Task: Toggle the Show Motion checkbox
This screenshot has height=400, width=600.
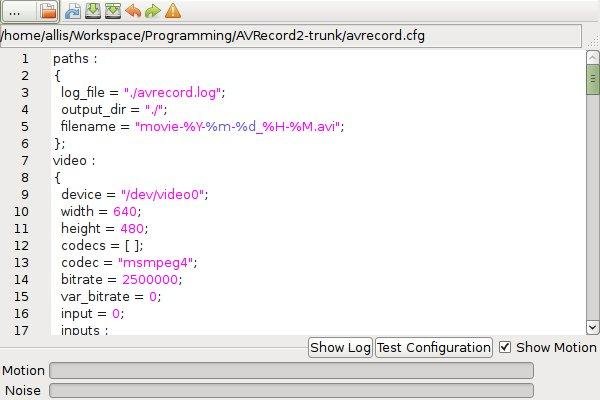Action: point(505,347)
